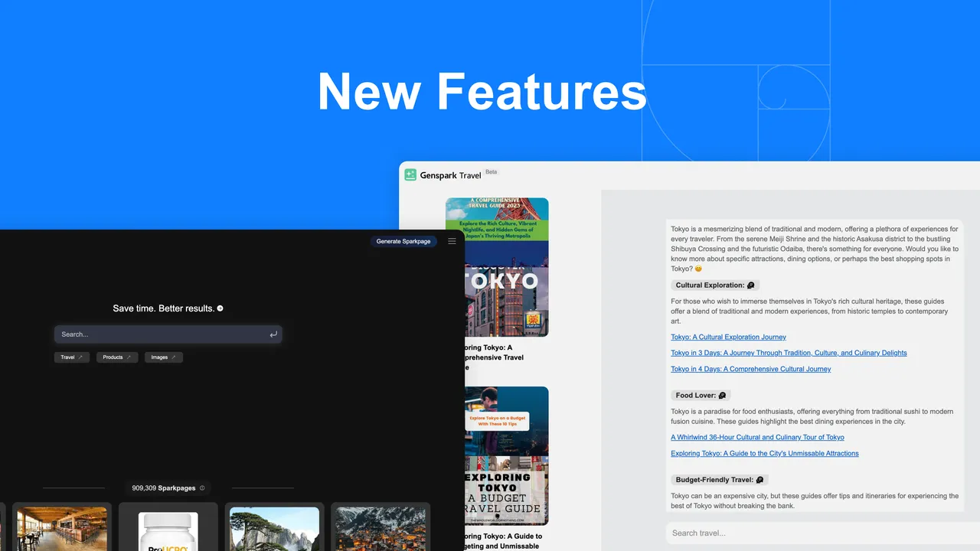This screenshot has height=551, width=980.
Task: Open the pine tree mountain Sparkpage thumbnail
Action: pos(274,529)
